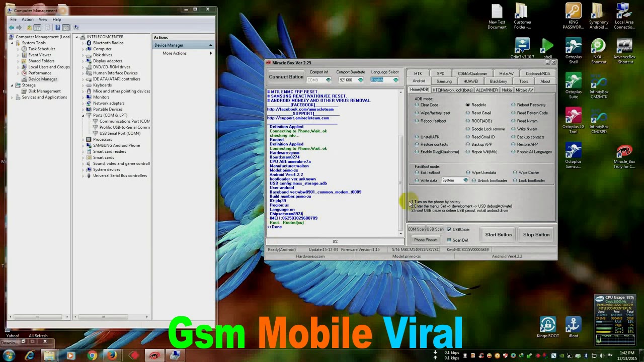Open NKA Shortcut desktop icon

[x=598, y=51]
